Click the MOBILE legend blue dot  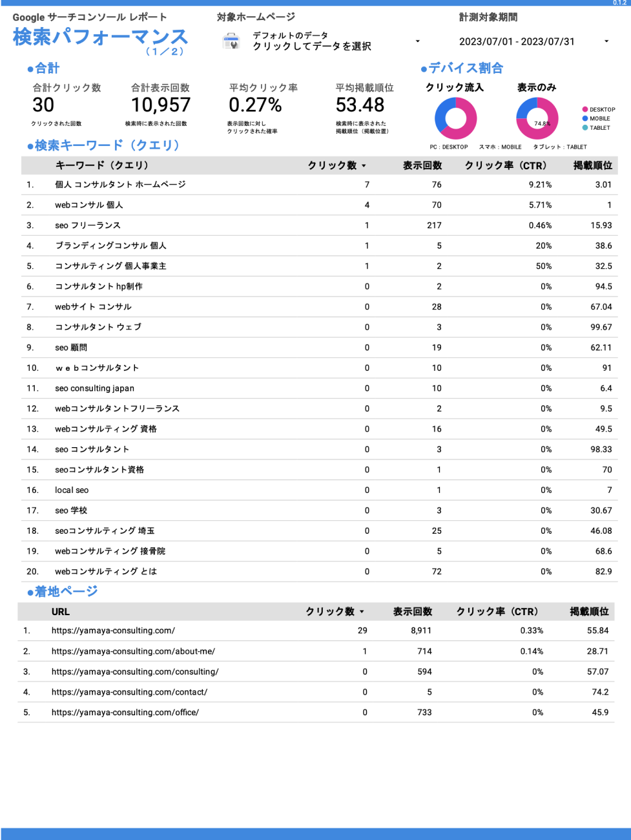coord(585,119)
